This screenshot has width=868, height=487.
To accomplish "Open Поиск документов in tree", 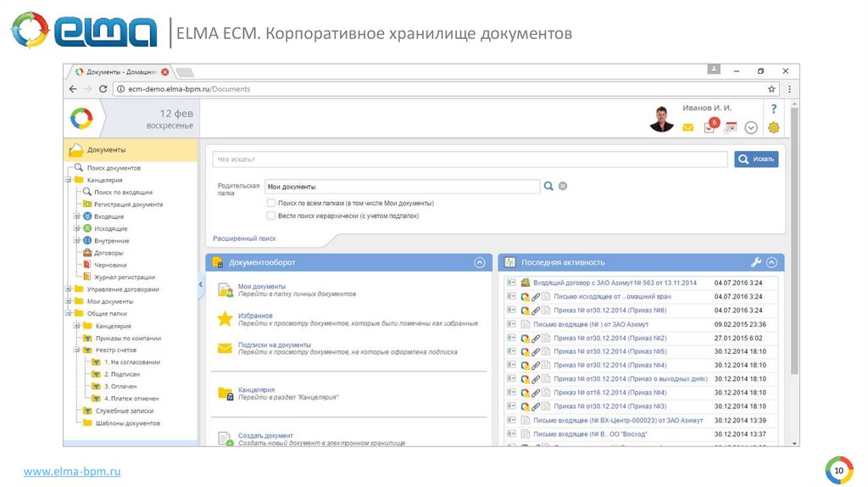I will point(114,168).
